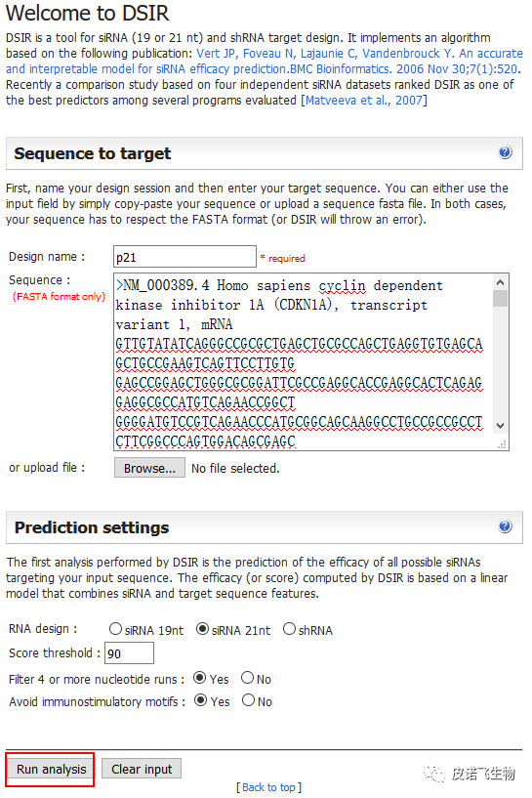
Task: Open the Matveeva et al., 2007 link
Action: point(364,101)
